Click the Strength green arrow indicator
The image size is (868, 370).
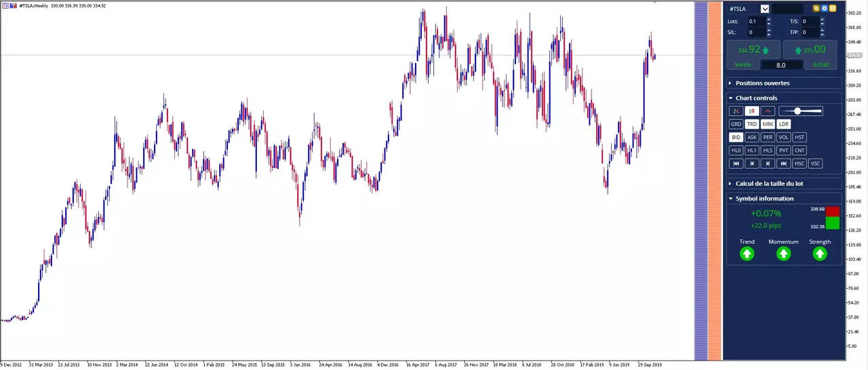(x=820, y=253)
